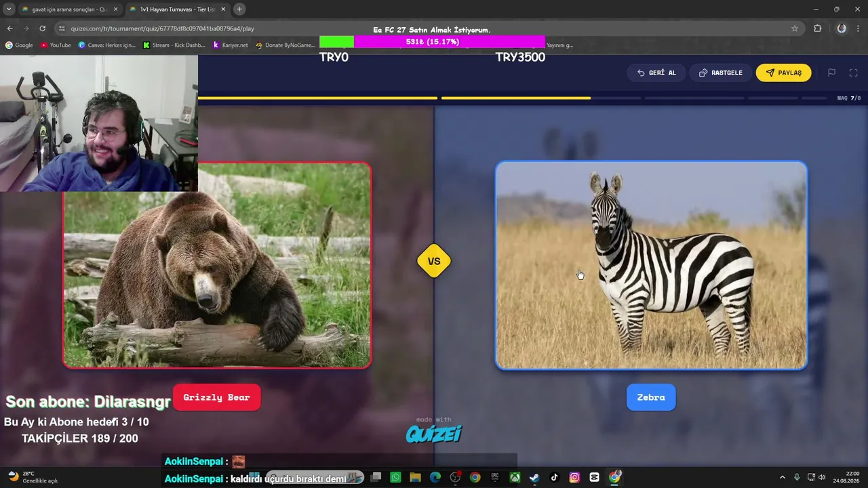Open the volume control tray icon
This screenshot has width=868, height=488.
[x=822, y=477]
